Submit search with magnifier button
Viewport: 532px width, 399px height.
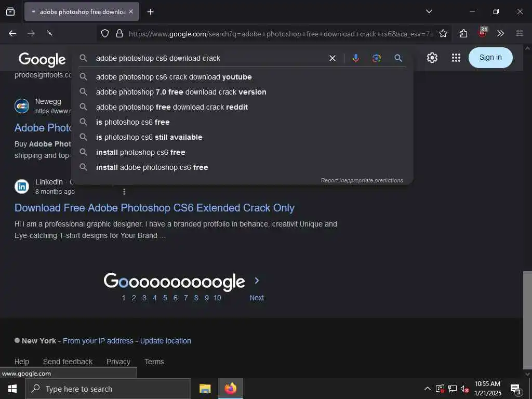coord(398,58)
